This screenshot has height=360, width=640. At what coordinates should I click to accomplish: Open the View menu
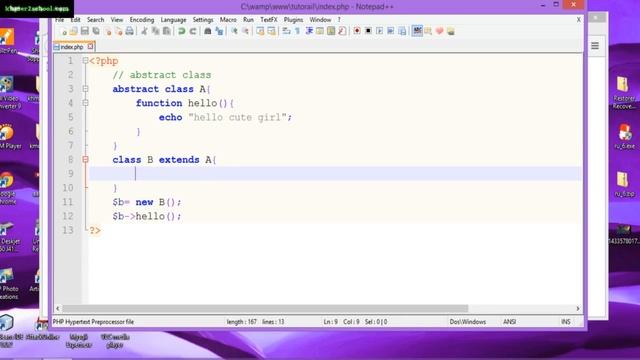pos(117,20)
